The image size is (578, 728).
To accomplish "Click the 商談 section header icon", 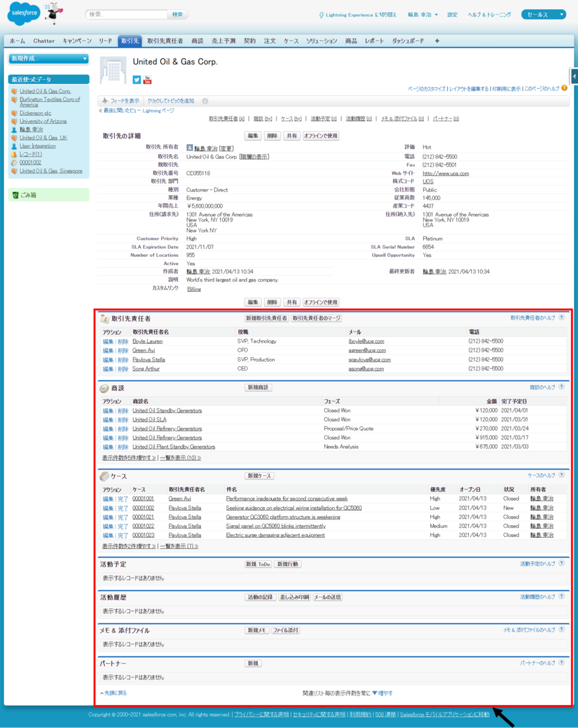I will point(104,388).
